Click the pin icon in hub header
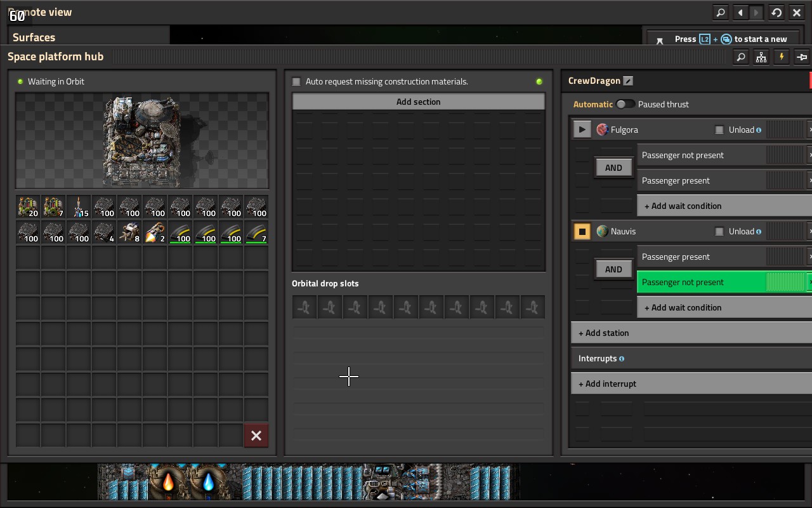 tap(802, 57)
